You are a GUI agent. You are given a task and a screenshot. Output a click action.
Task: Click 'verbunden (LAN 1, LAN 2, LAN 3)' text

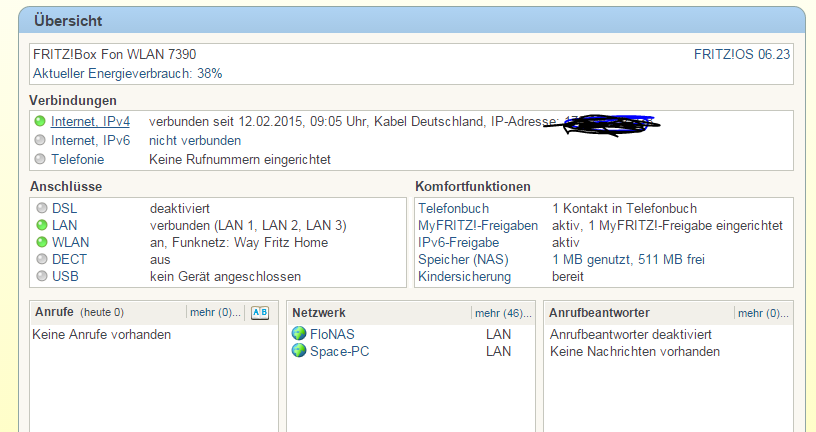pos(248,225)
